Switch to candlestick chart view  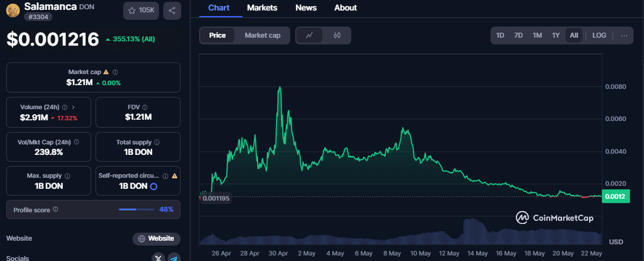point(336,35)
